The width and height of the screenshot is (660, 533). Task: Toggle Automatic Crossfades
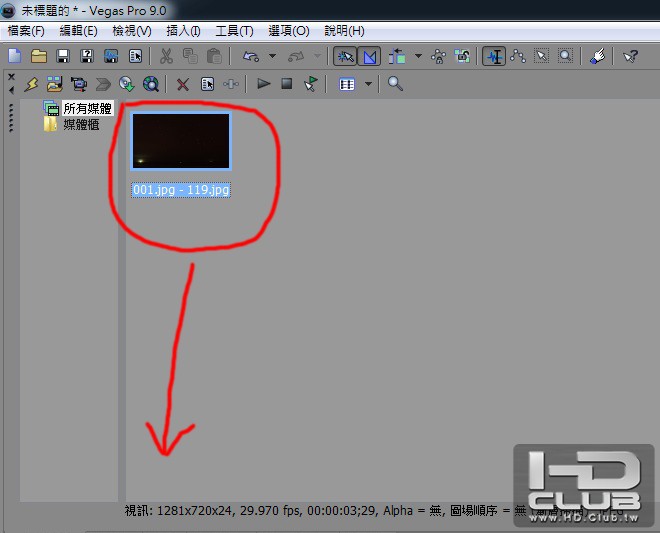[x=369, y=56]
